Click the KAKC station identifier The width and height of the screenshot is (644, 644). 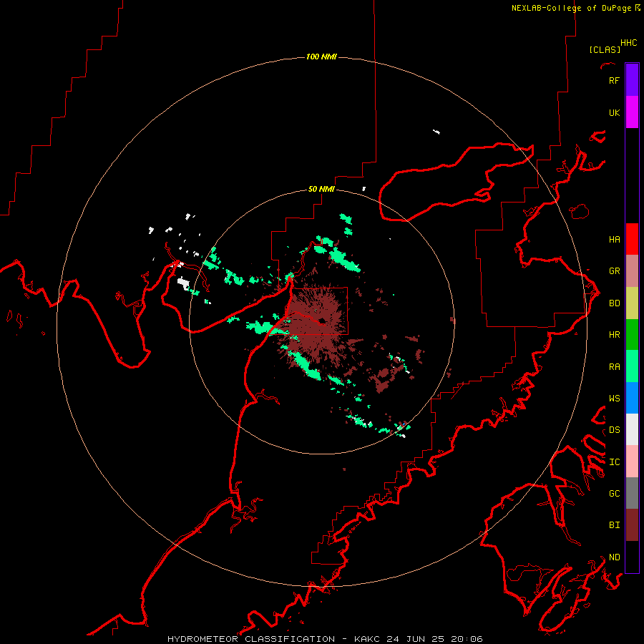368,639
